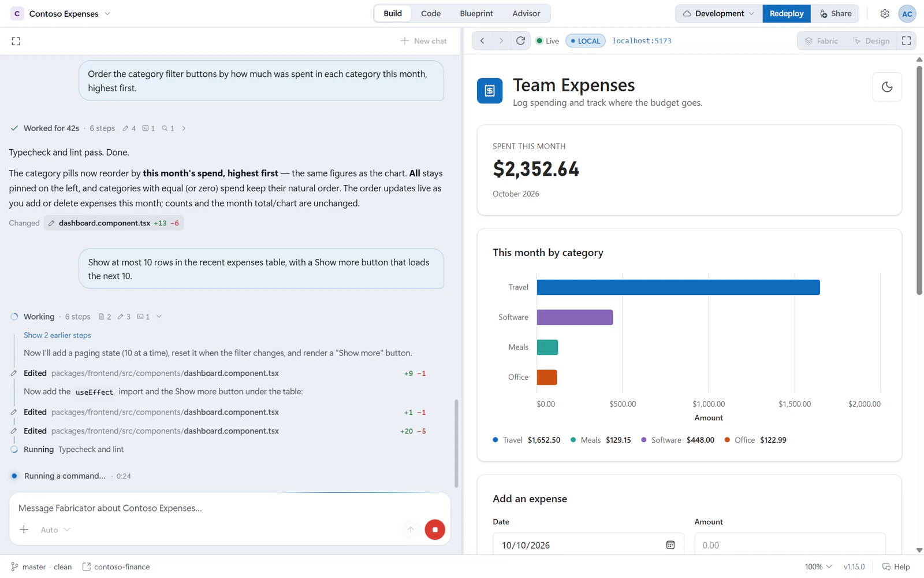Open the date picker calendar icon
Viewport: 924px width, 578px height.
tap(670, 545)
